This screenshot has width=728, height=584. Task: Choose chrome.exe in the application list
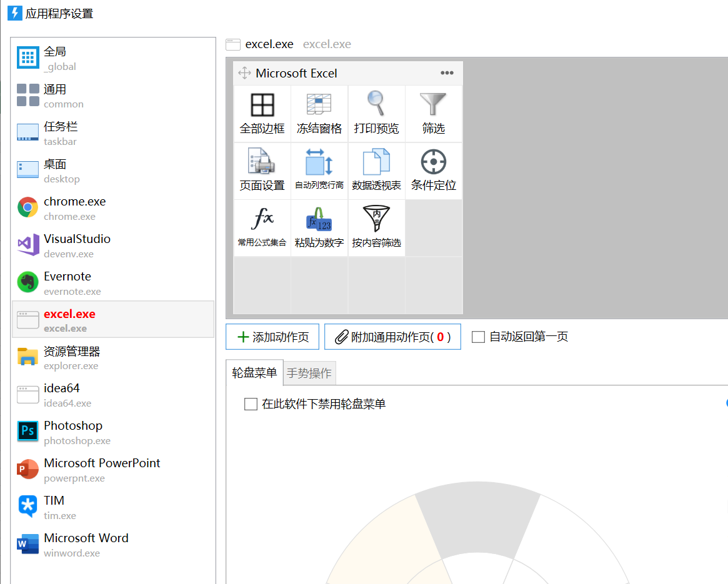point(113,208)
